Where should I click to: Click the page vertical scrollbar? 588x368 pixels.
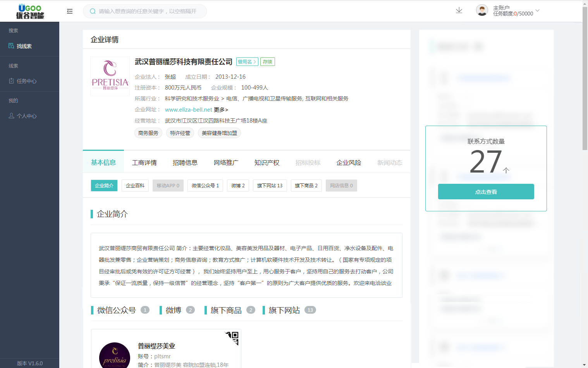(x=585, y=78)
